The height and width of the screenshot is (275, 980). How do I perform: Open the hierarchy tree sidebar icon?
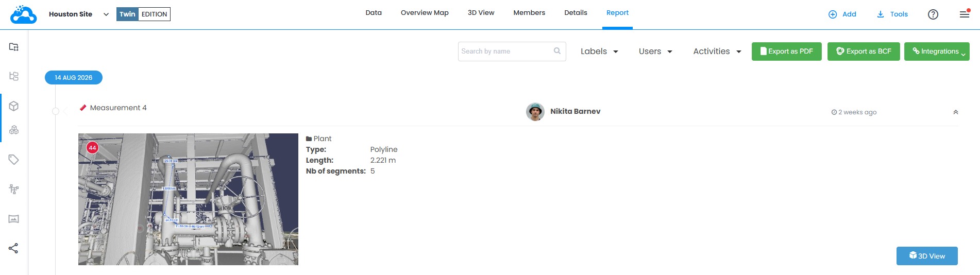[14, 76]
